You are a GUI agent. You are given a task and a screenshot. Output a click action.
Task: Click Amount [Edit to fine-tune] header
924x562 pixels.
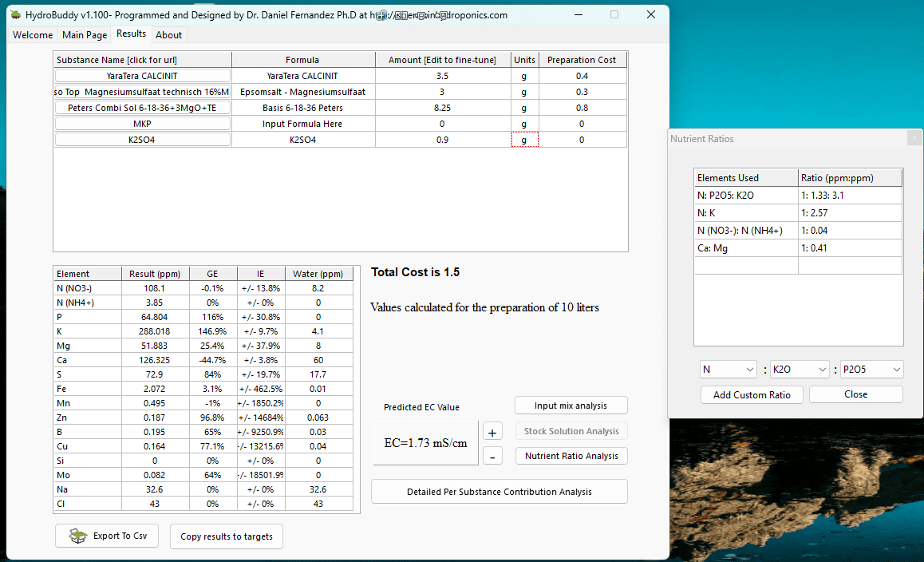(443, 60)
